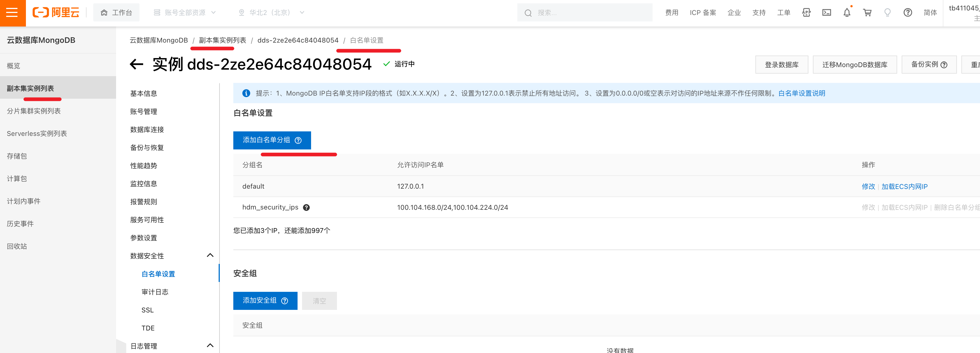The width and height of the screenshot is (980, 353).
Task: Open the App download icon in top bar
Action: point(806,13)
